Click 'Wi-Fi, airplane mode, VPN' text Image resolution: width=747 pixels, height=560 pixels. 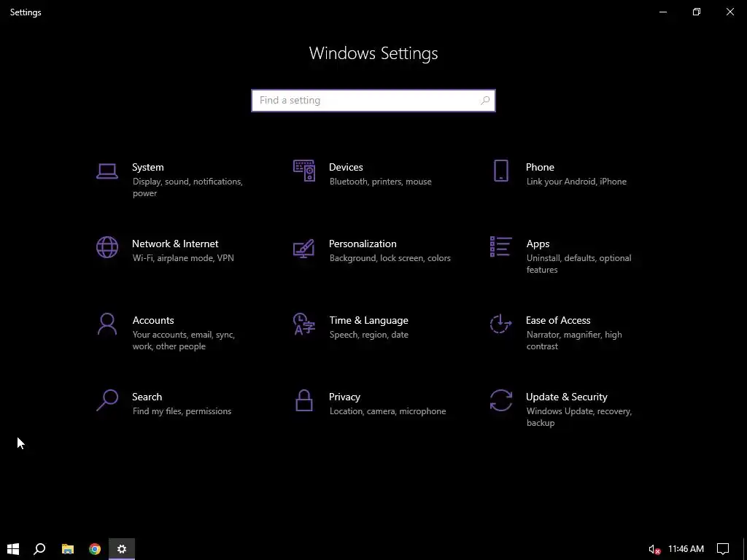[x=183, y=258]
